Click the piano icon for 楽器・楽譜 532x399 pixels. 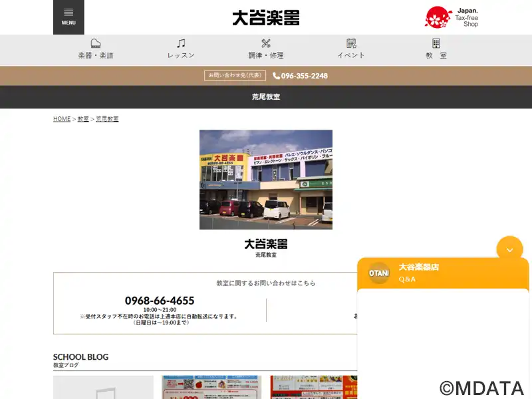click(x=96, y=43)
